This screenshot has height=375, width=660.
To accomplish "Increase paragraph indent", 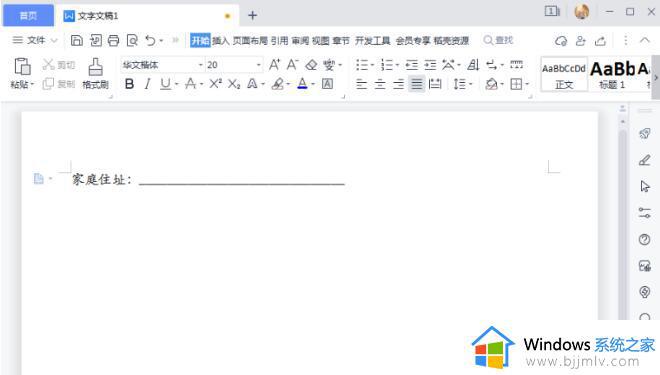I will [x=430, y=65].
